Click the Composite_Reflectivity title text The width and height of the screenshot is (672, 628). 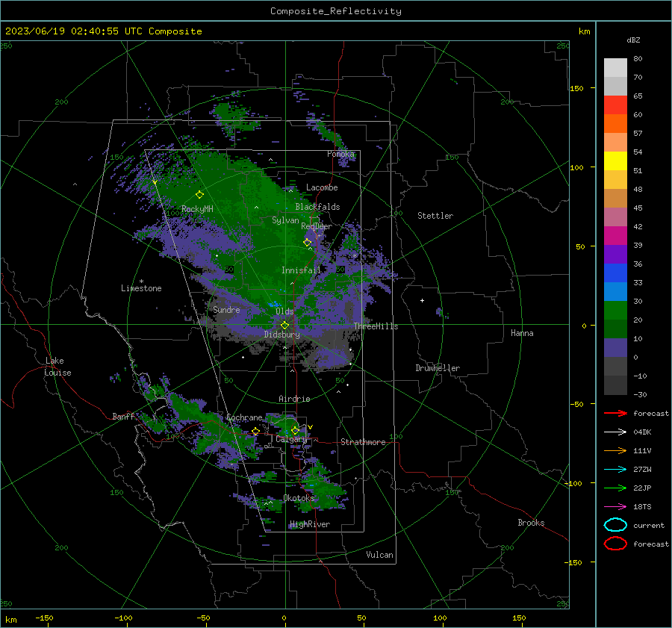[336, 11]
